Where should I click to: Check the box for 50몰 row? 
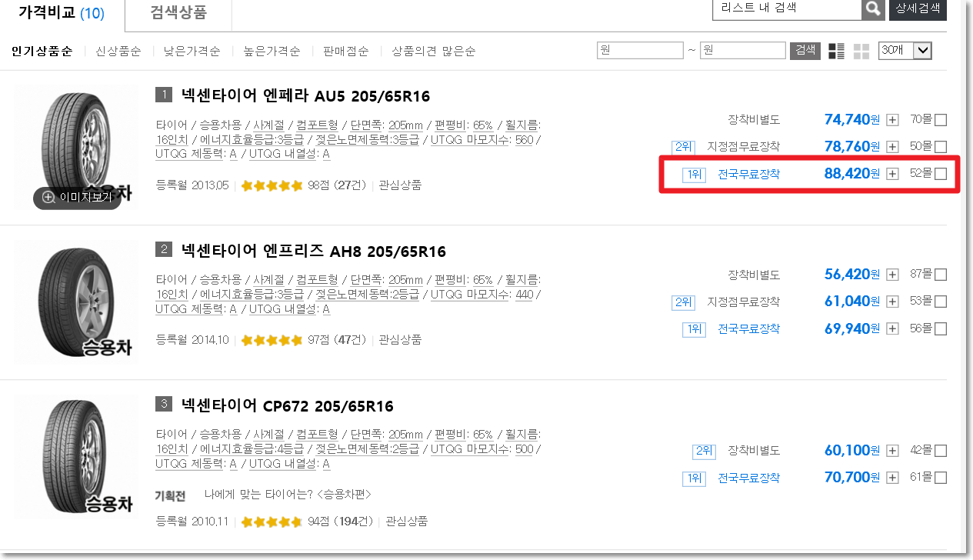(x=941, y=147)
